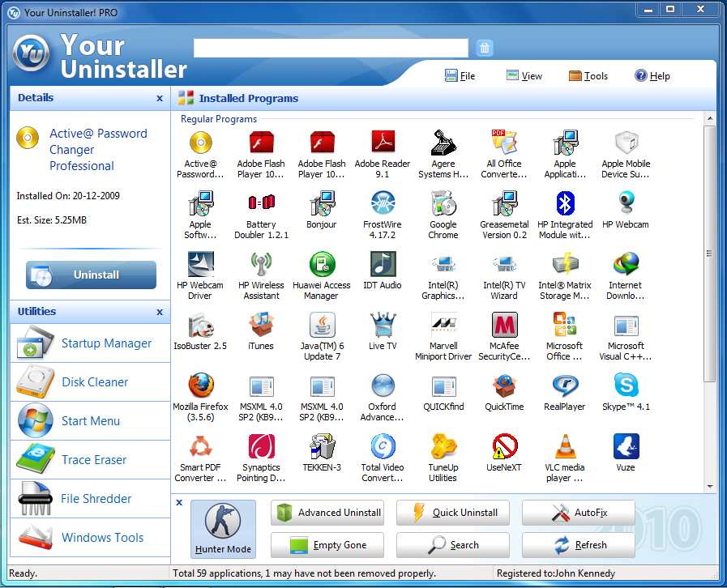
Task: Select Internet Download Manager icon
Action: [626, 264]
